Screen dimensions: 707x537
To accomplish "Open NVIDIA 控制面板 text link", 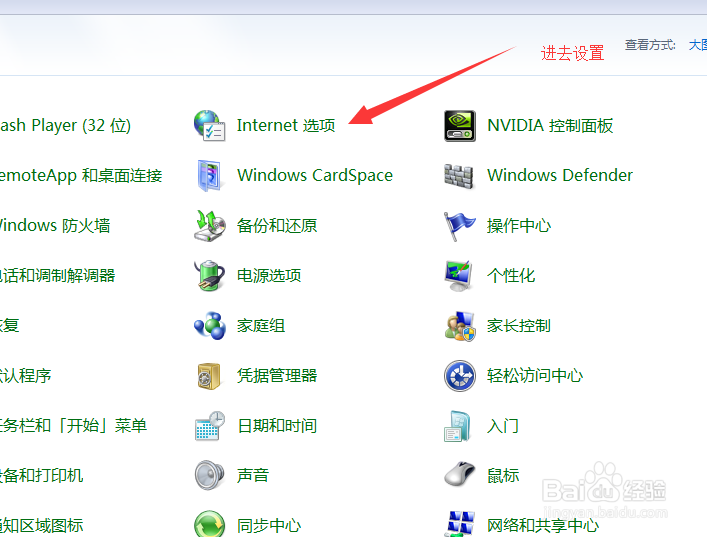I will [x=550, y=126].
